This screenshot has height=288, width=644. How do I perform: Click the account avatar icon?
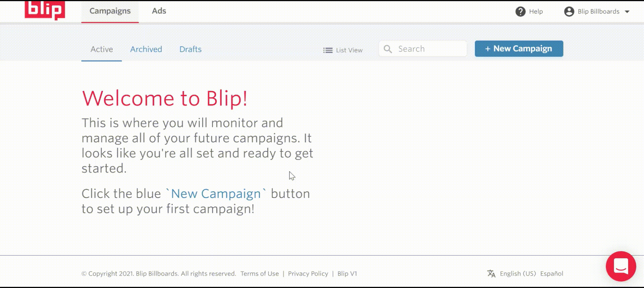[569, 11]
